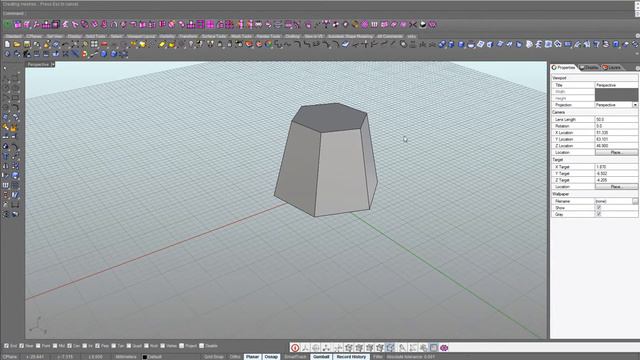Viewport: 640px width, 360px height.
Task: Click the X Target value field
Action: click(616, 167)
